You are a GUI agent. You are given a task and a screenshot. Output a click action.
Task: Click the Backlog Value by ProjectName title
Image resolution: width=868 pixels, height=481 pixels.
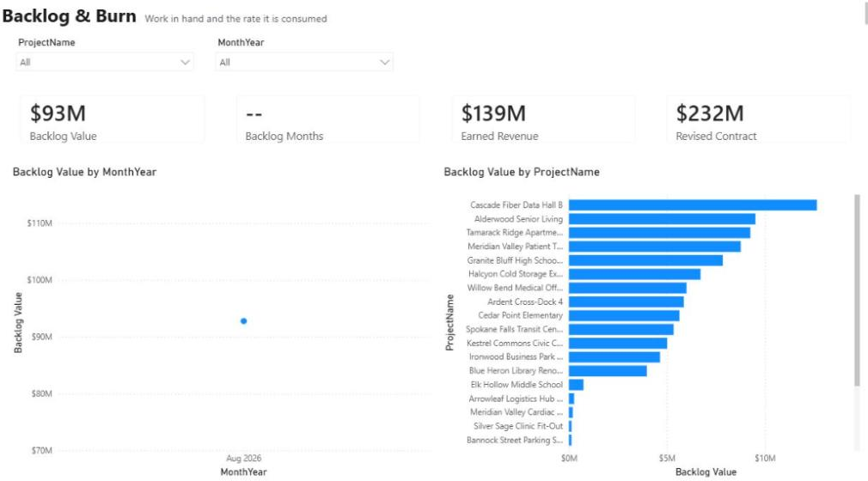point(522,172)
